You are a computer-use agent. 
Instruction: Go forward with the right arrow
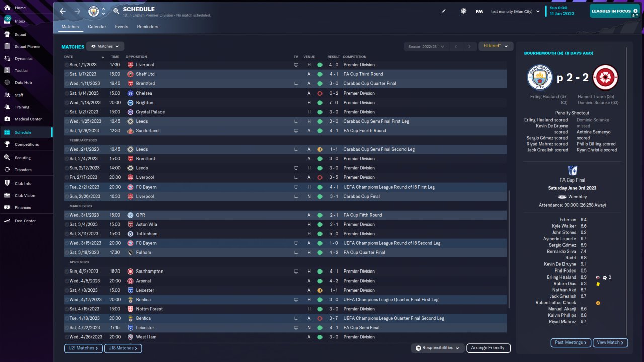[x=77, y=11]
